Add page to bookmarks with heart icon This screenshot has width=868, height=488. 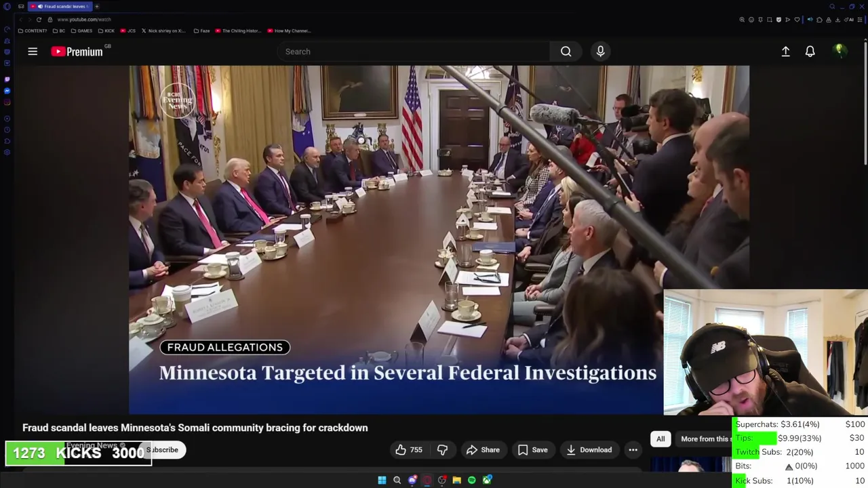(797, 20)
